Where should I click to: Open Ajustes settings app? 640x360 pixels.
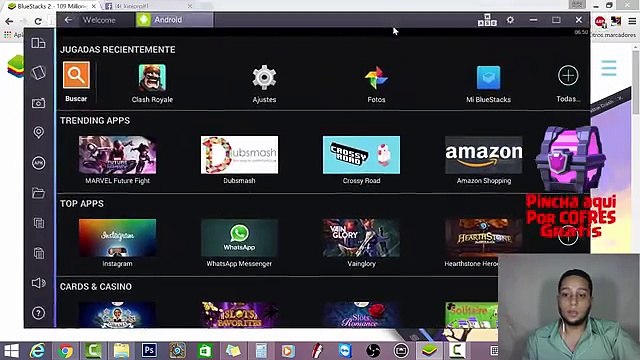click(x=264, y=78)
